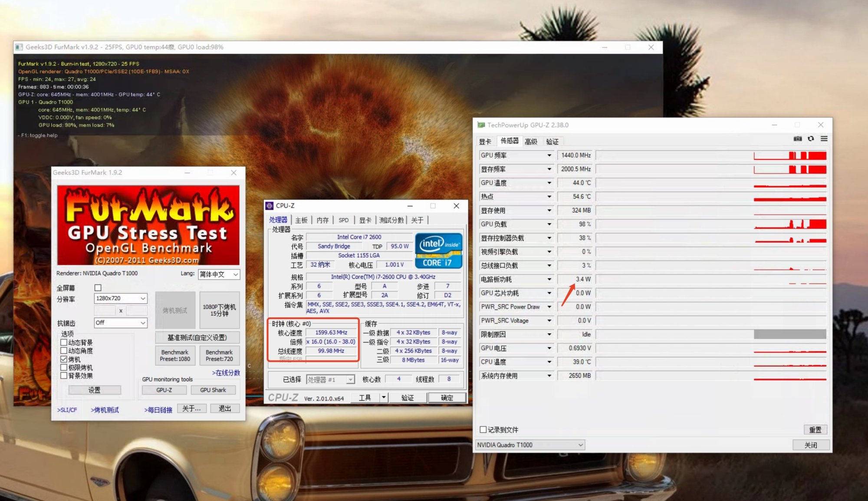The image size is (868, 501).
Task: Open the GPU 温度 sensor dropdown arrow
Action: (x=549, y=183)
